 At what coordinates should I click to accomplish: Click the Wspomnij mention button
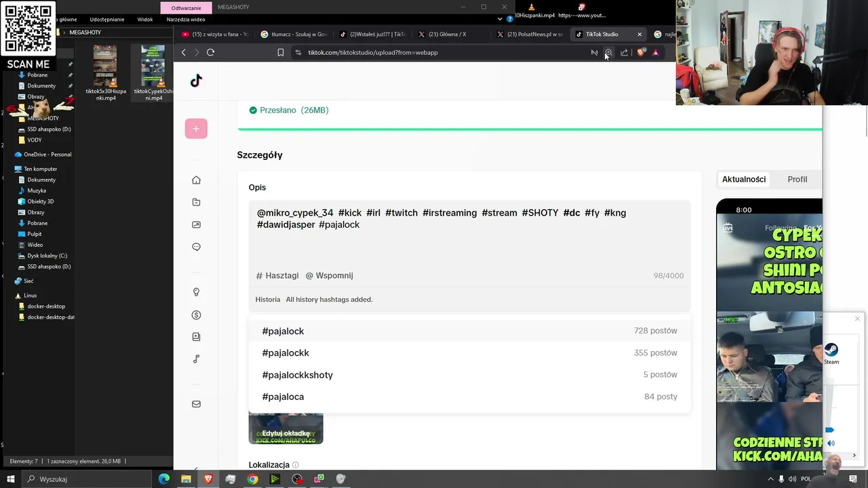[x=329, y=276]
